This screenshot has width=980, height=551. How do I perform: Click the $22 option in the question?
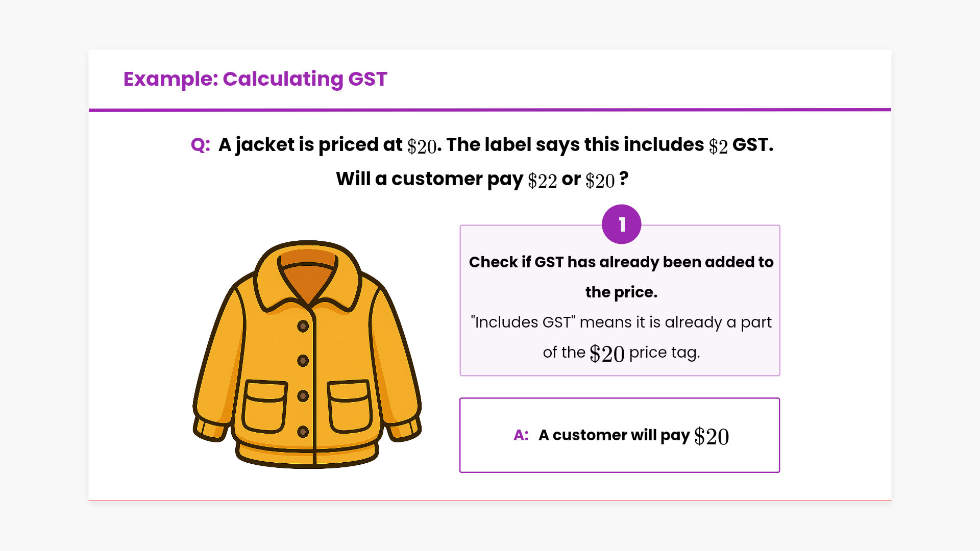(542, 181)
